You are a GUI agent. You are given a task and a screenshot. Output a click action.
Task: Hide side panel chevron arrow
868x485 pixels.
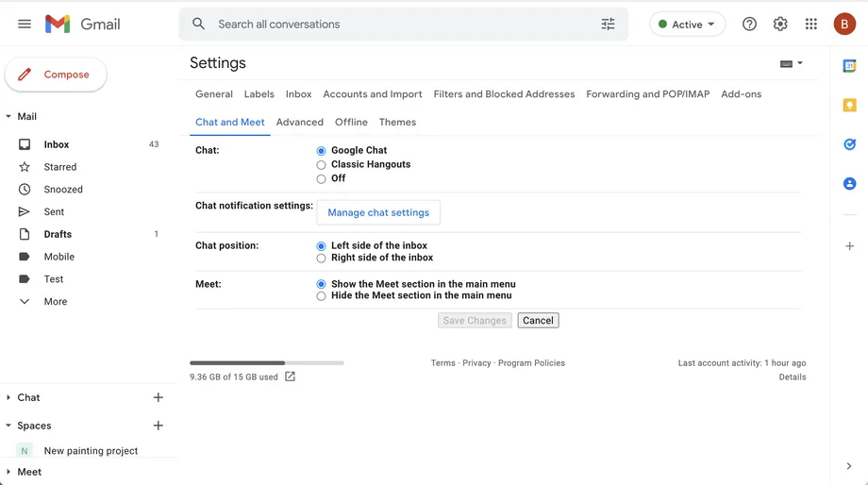pos(848,466)
